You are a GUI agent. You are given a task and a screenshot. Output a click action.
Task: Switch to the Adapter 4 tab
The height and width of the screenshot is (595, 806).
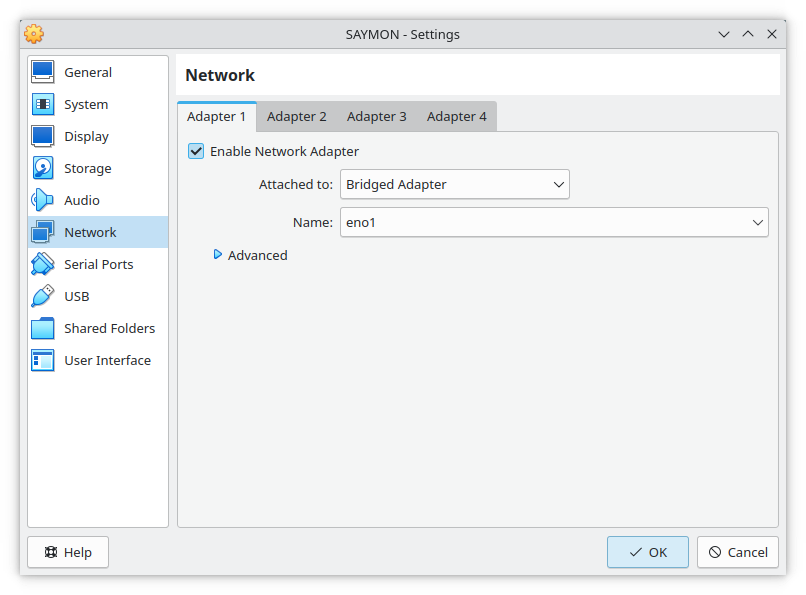click(456, 117)
